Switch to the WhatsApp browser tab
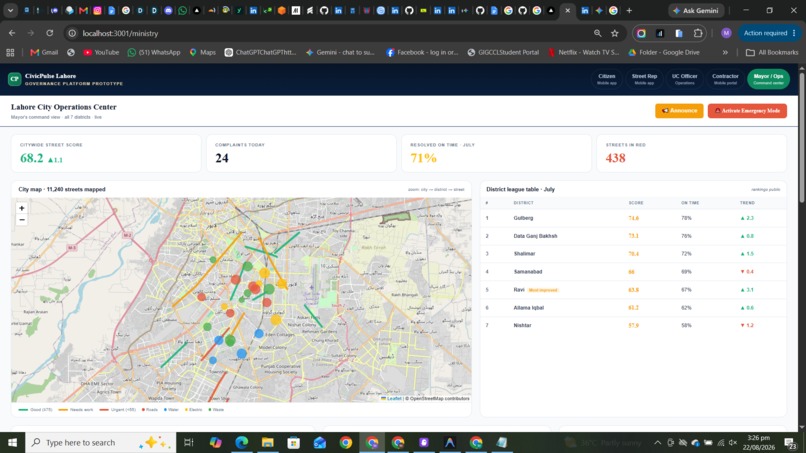This screenshot has width=806, height=453. click(182, 10)
